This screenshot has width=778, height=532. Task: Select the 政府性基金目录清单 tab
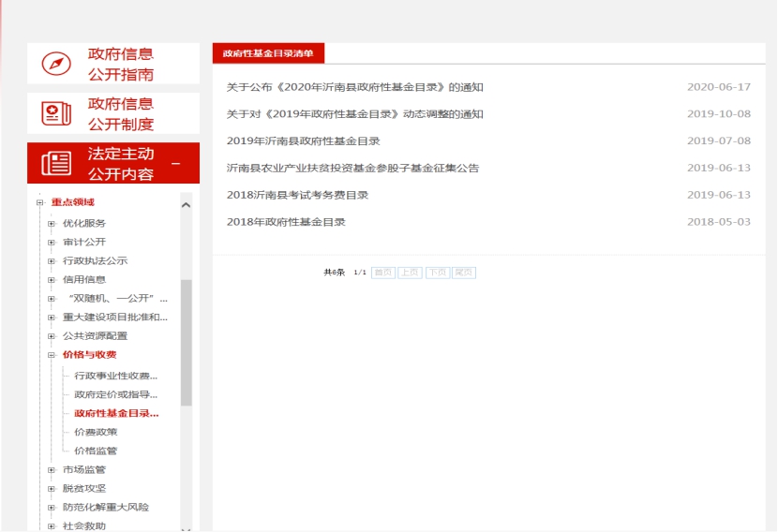point(268,53)
